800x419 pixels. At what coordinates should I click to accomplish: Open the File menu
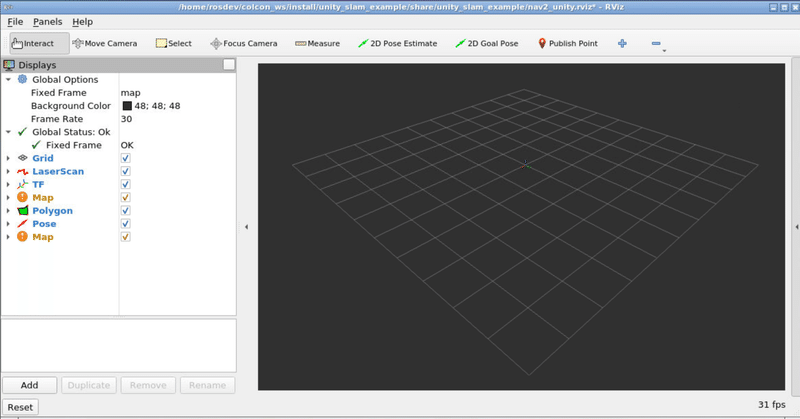[15, 21]
